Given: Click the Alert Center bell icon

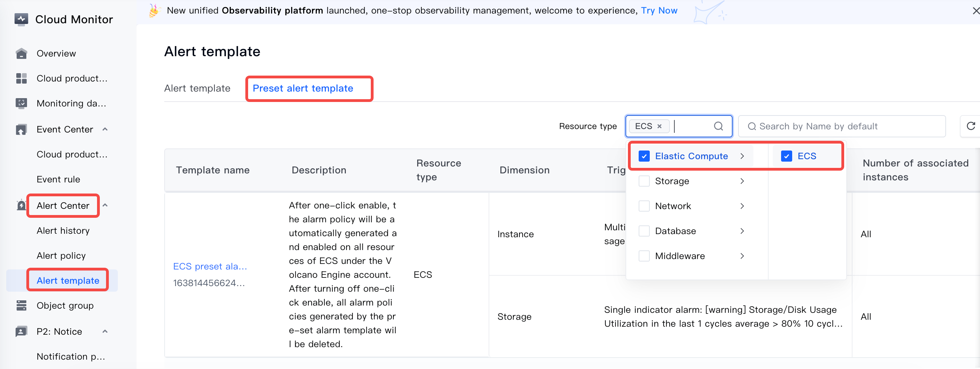Looking at the screenshot, I should [21, 206].
